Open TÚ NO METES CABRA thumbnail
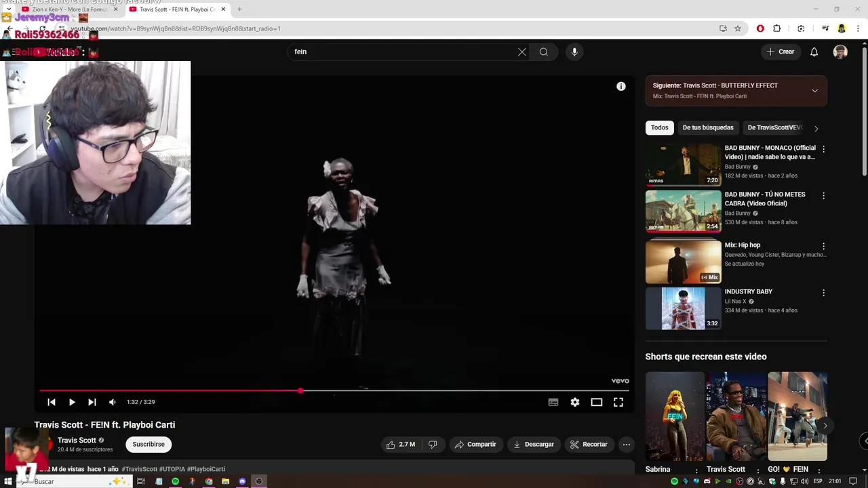This screenshot has height=488, width=868. pyautogui.click(x=683, y=211)
